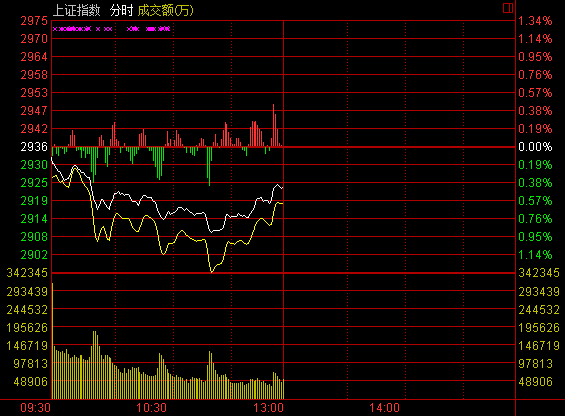Click the 2975 top price label

(34, 21)
